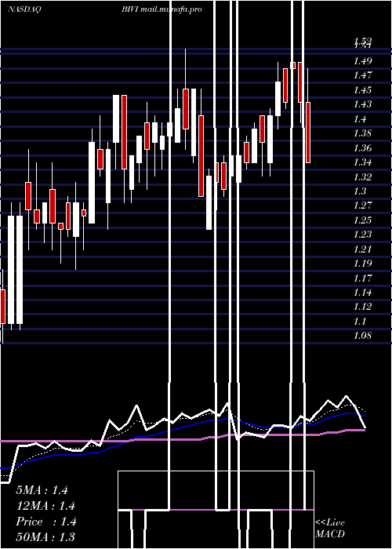Click the 1.49 price axis label
This screenshot has height=549, width=392.
click(362, 61)
